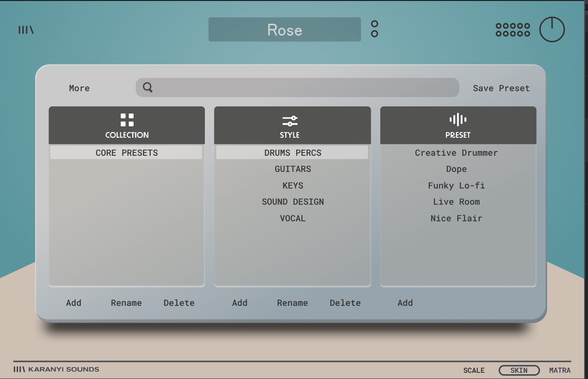Select the CORE PRESETS collection
This screenshot has height=379, width=588.
point(126,153)
